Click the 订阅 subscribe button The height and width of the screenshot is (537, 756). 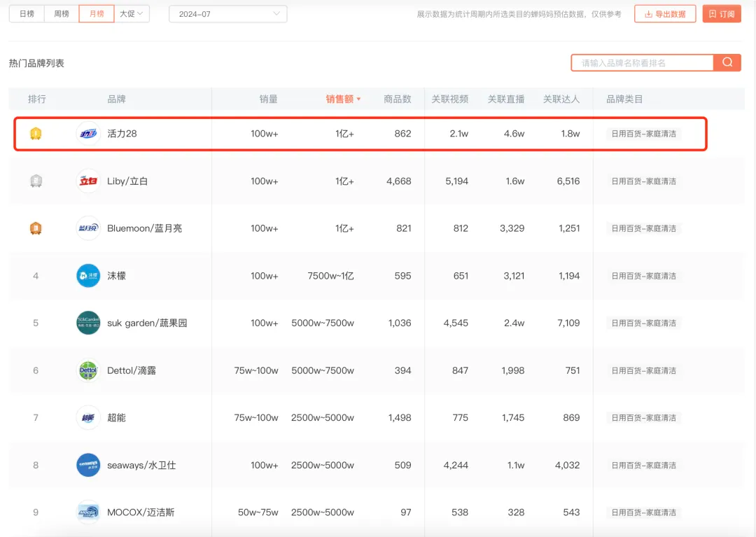(x=722, y=14)
